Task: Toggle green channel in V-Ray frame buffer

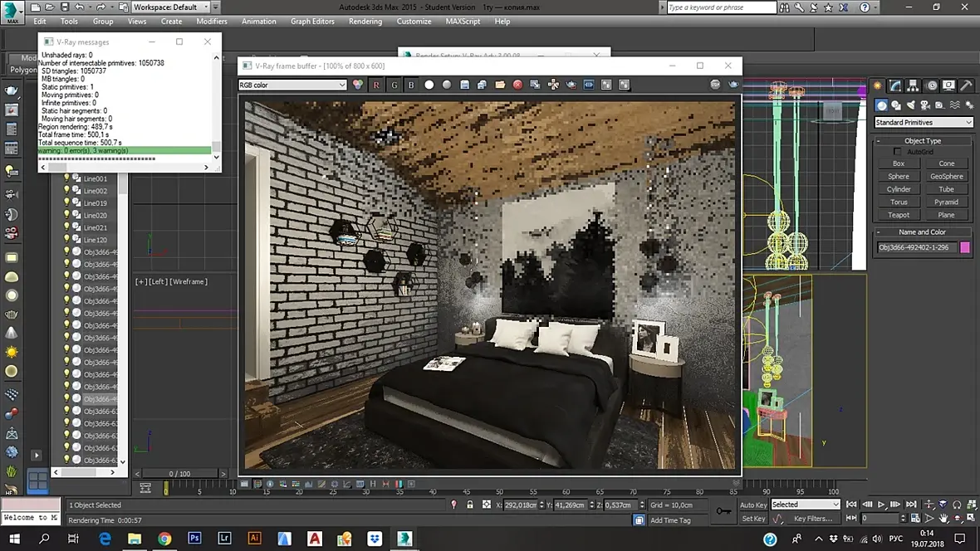Action: coord(394,85)
